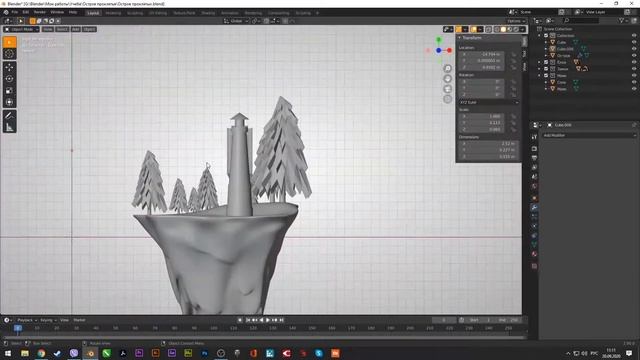Click the timeline horizontal scrollbar
640x360 pixels.
[264, 337]
